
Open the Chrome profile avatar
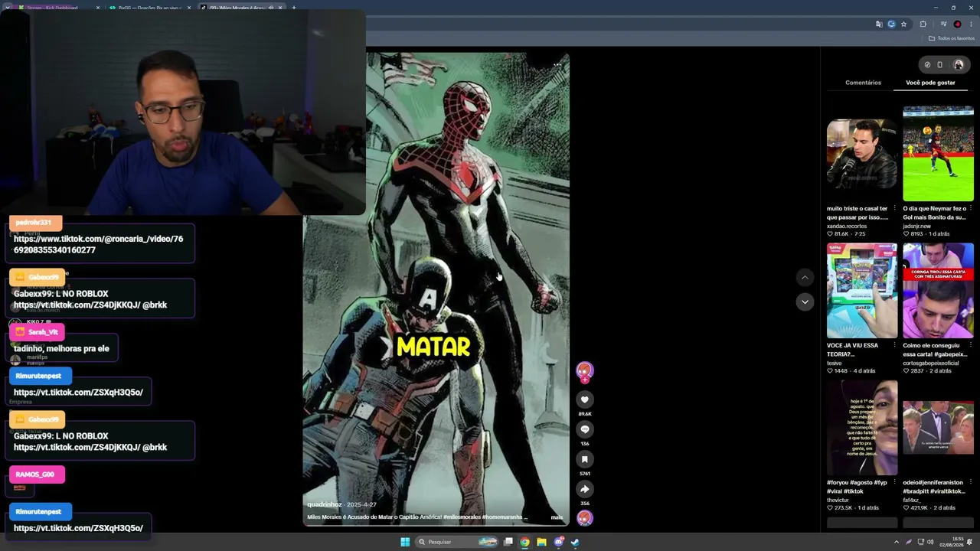tap(957, 24)
